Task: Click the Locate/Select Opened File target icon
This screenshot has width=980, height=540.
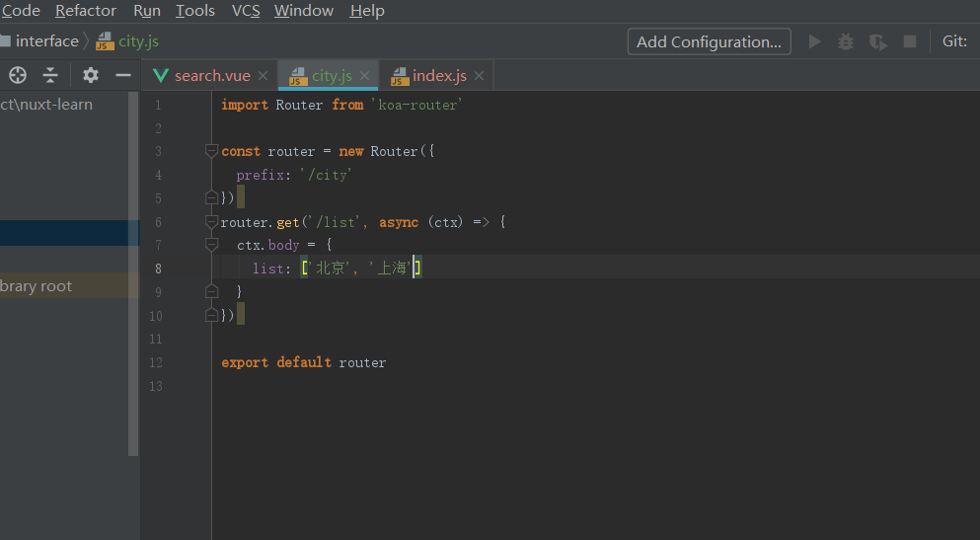Action: pos(18,75)
